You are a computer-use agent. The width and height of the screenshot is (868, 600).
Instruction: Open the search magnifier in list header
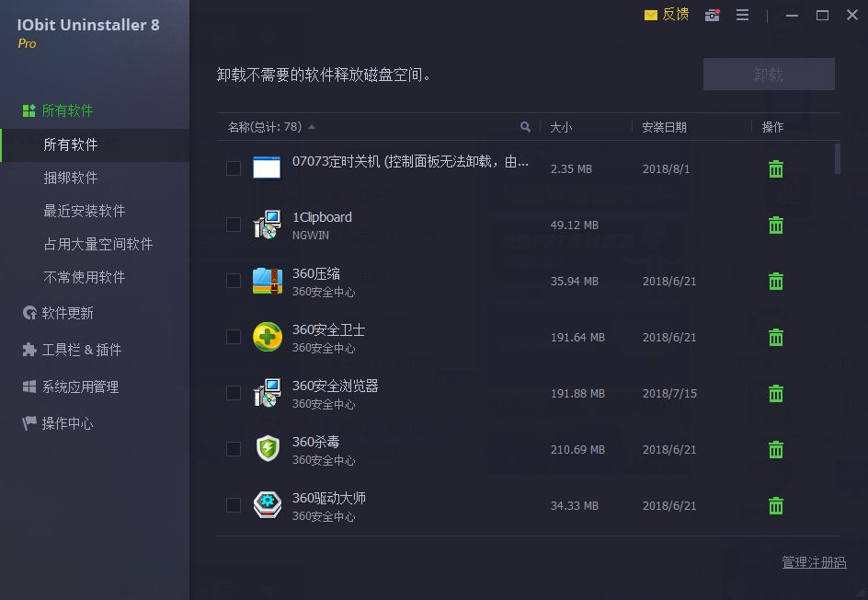(x=525, y=127)
